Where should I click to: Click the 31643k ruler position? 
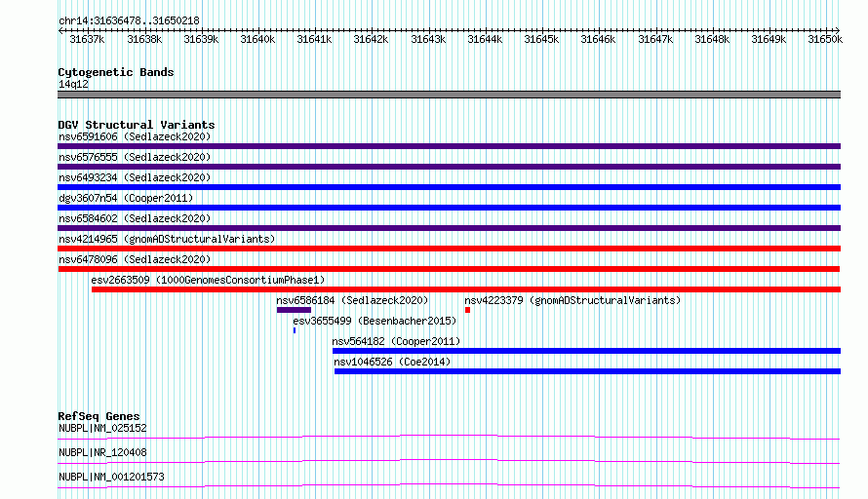tap(428, 39)
